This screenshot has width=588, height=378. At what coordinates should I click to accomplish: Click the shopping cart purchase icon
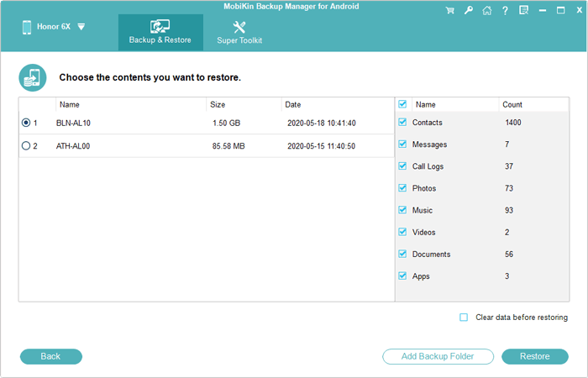coord(449,11)
